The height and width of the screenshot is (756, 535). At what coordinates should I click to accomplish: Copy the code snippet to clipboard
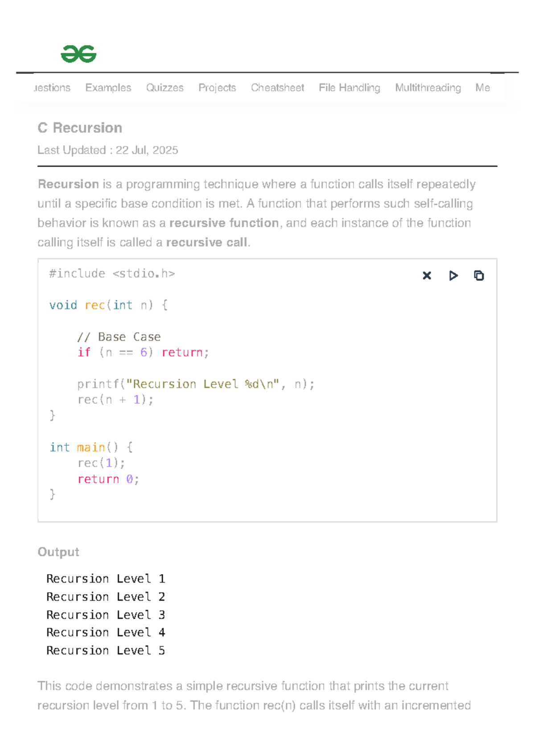(x=479, y=275)
